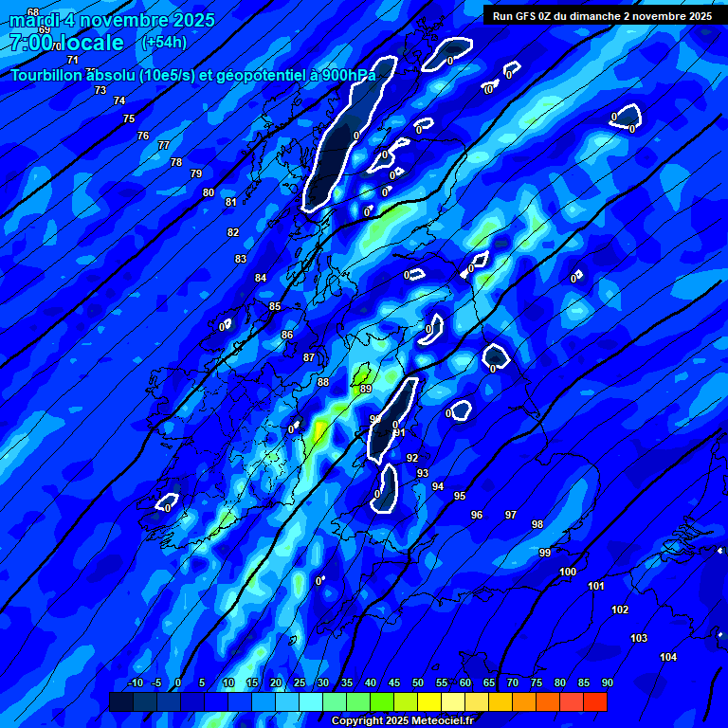The height and width of the screenshot is (728, 728).
Task: Click the contour label '68' in top-left corner
Action: tap(33, 12)
